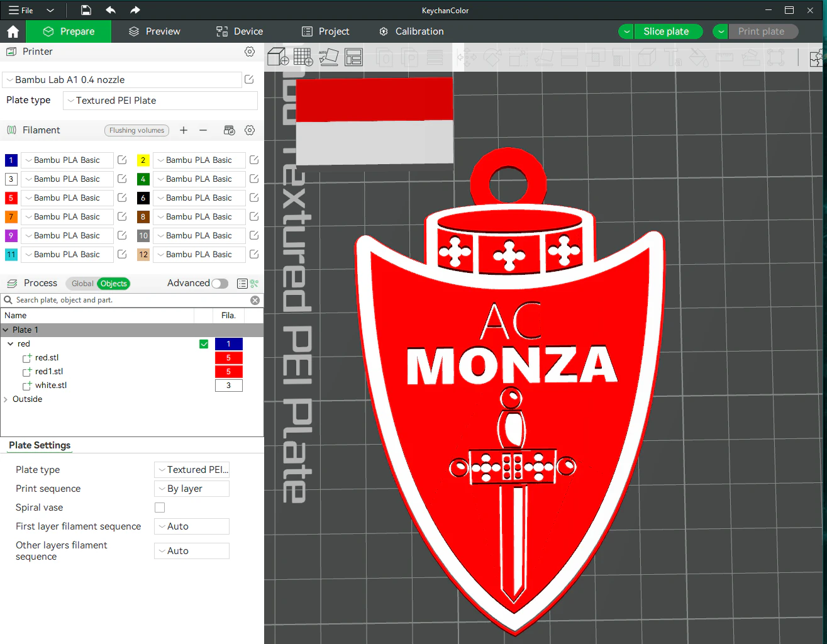Toggle Advanced mode switch
The image size is (827, 644).
pyautogui.click(x=220, y=284)
